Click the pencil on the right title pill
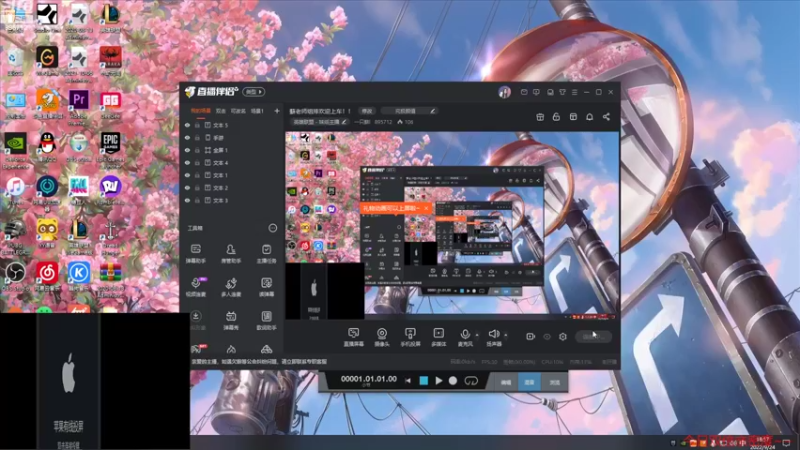Image resolution: width=800 pixels, height=450 pixels. [433, 111]
